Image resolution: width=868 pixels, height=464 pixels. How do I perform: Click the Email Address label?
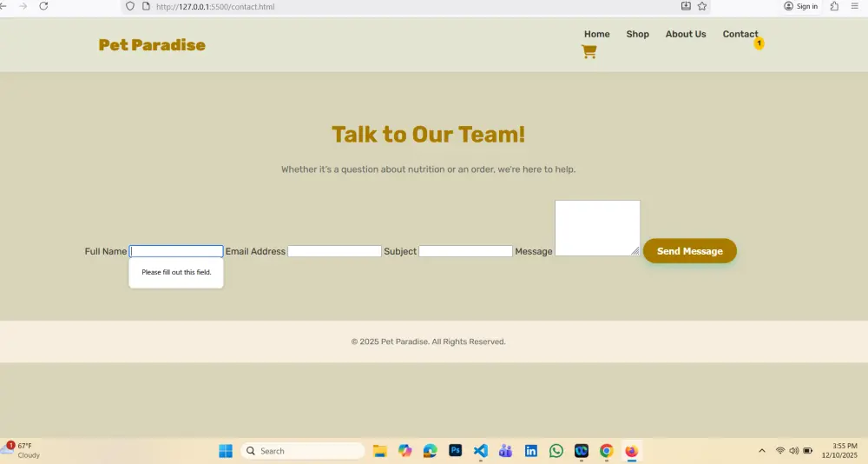tap(255, 251)
